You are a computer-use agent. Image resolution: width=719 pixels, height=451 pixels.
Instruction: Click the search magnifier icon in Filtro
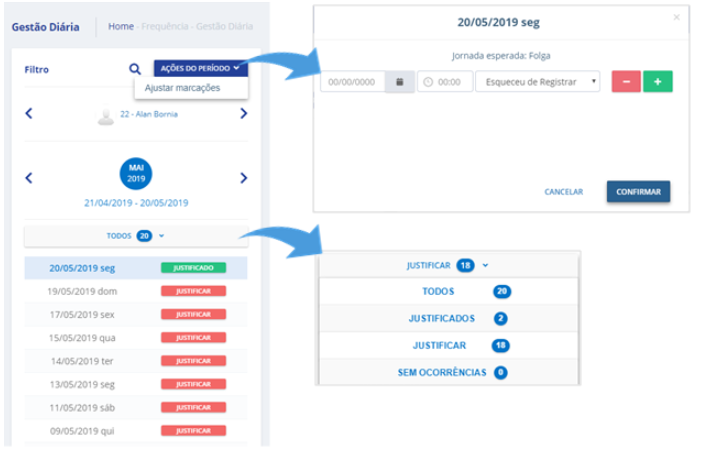[x=135, y=69]
